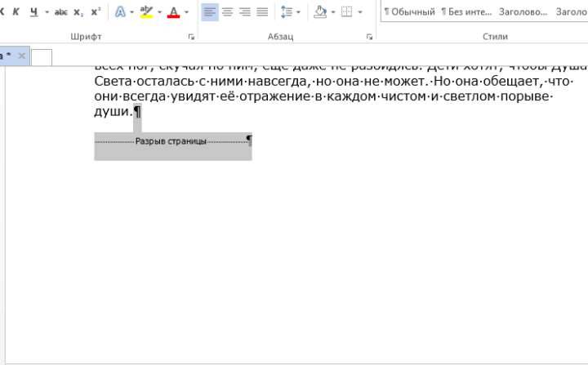The width and height of the screenshot is (588, 365).
Task: Toggle subscript formatting
Action: (78, 12)
